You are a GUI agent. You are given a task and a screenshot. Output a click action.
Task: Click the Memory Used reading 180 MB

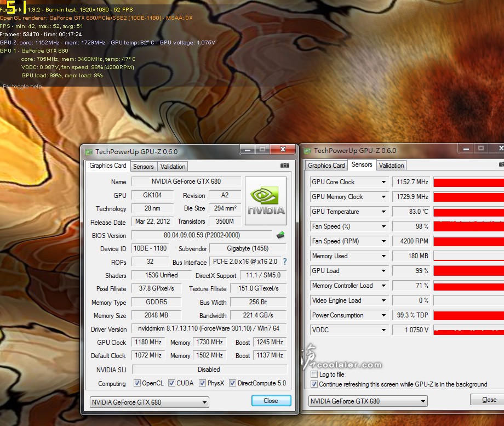click(x=411, y=256)
